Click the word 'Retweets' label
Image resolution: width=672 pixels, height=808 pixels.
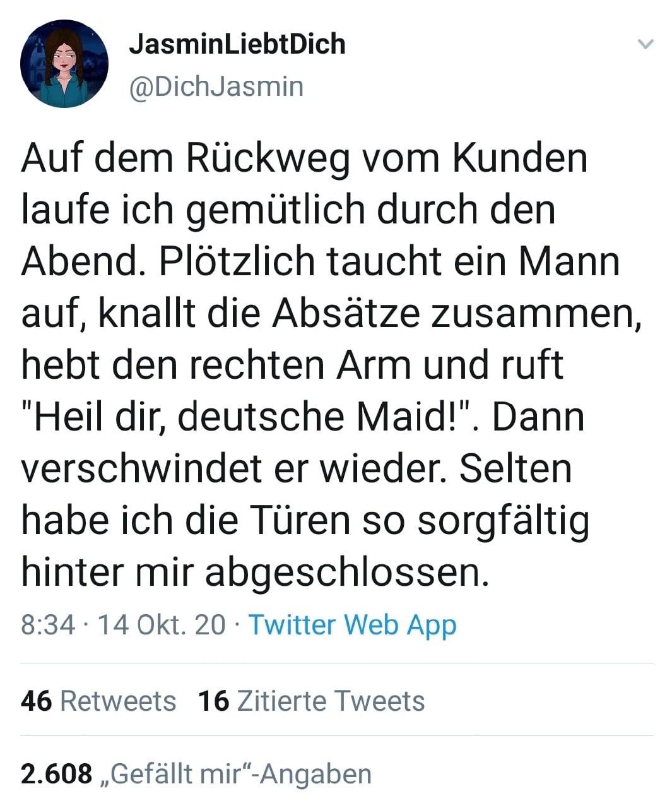[x=118, y=701]
